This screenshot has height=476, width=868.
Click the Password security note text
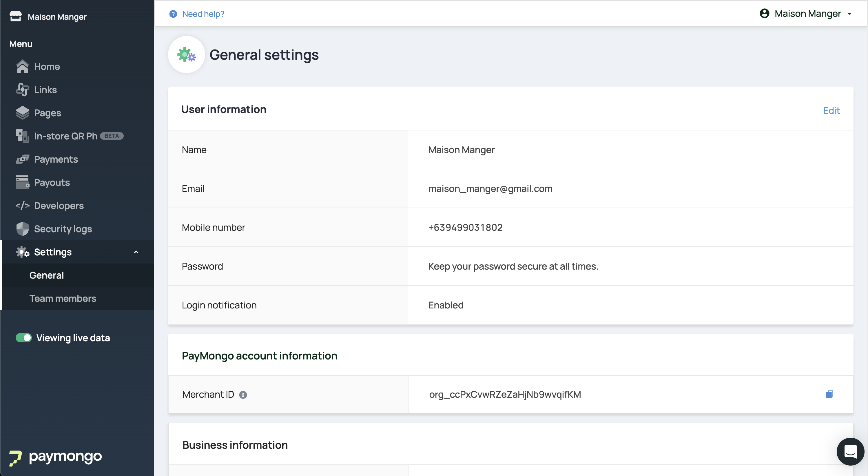[x=513, y=266]
